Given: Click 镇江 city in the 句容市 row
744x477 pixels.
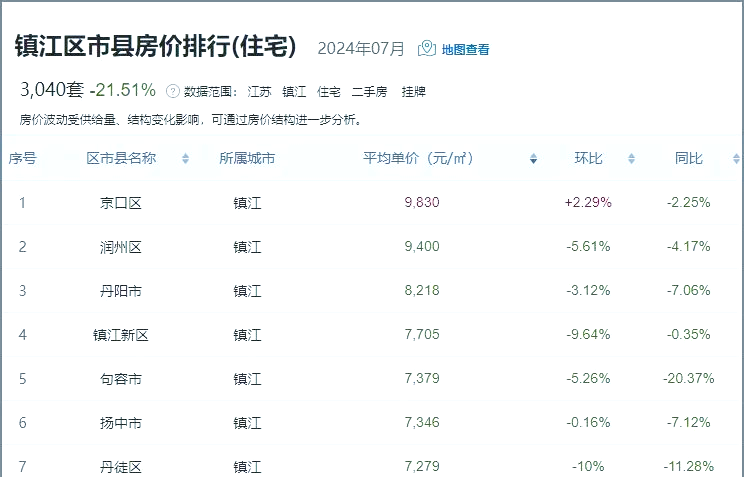Looking at the screenshot, I should point(247,379).
